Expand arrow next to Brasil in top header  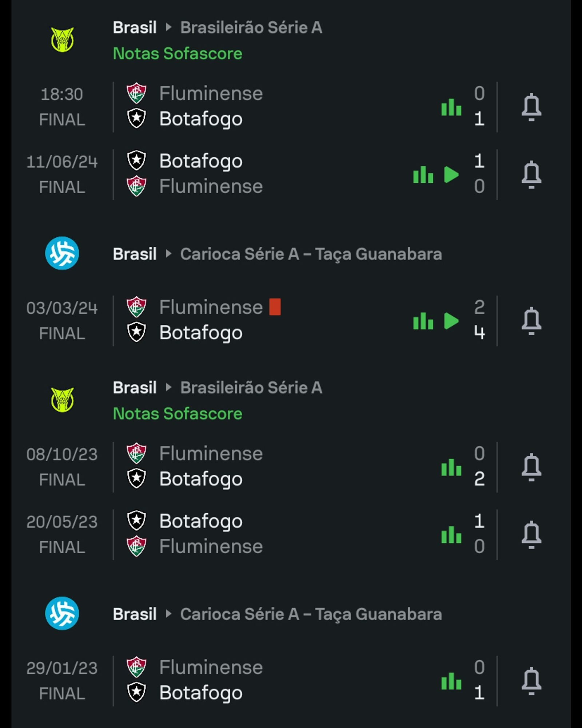click(x=168, y=27)
